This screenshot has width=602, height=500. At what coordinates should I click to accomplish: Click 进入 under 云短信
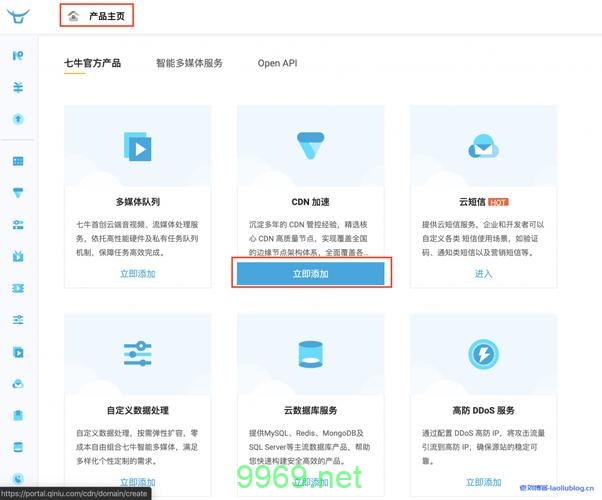click(483, 274)
